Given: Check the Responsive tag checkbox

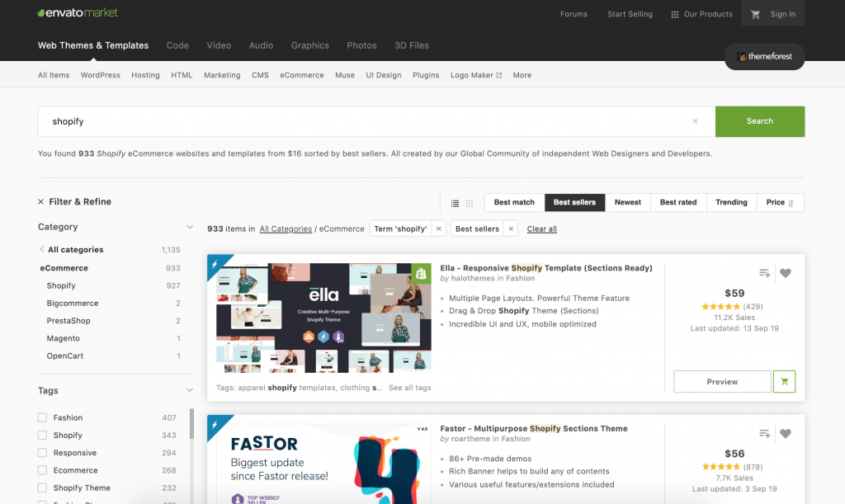Looking at the screenshot, I should click(x=42, y=453).
